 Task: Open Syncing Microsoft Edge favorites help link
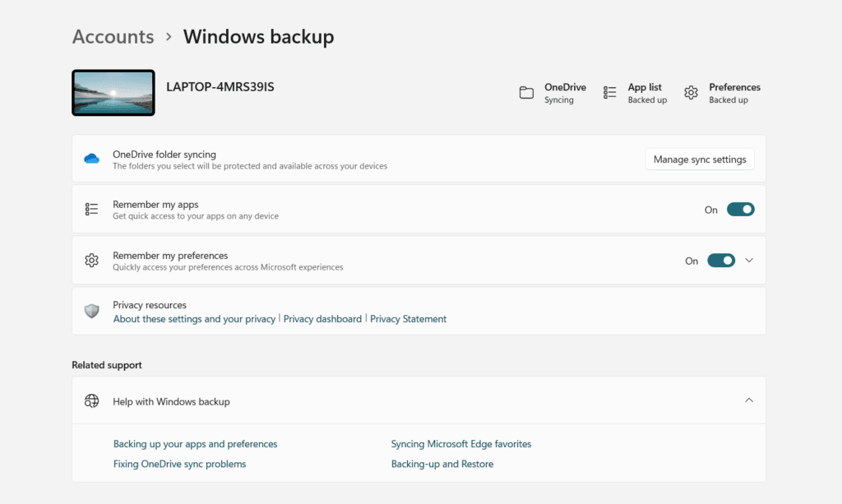click(x=461, y=444)
